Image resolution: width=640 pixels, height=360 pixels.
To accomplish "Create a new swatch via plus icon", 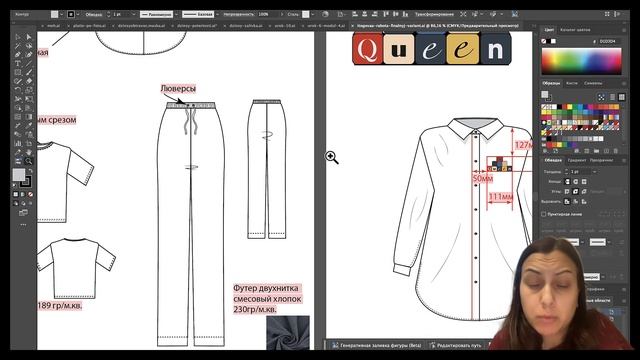I will (607, 151).
